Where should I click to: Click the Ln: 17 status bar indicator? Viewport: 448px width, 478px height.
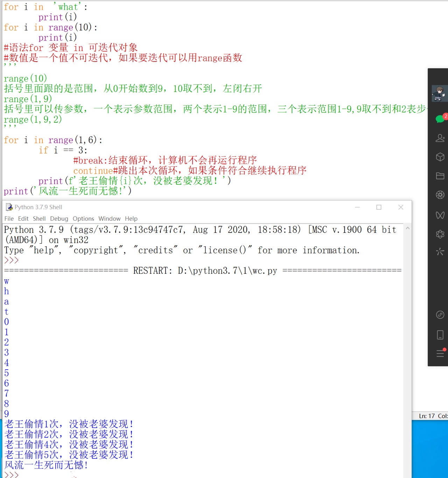pos(426,416)
